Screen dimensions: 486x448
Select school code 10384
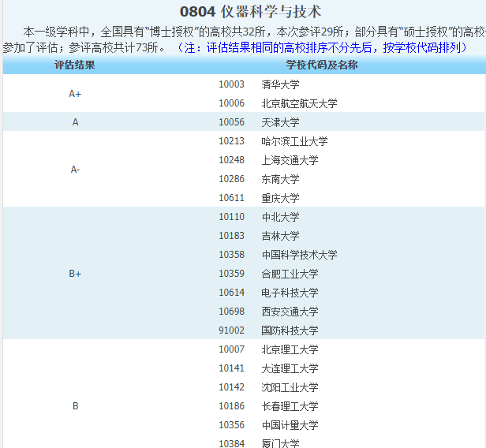point(231,443)
